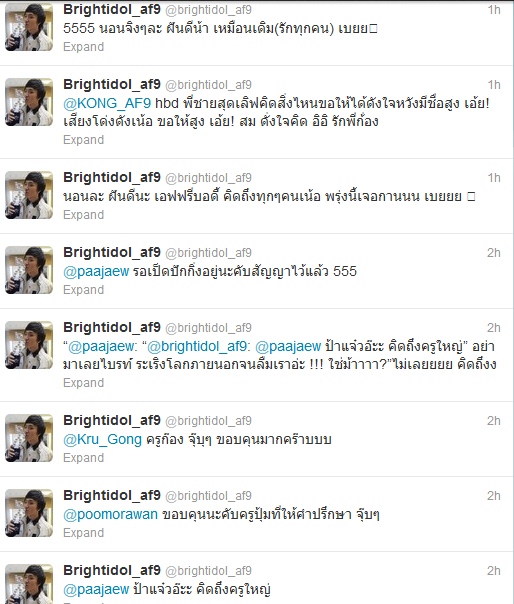Open the @brightidol_af9: mention inside quoted tweet
This screenshot has width=514, height=604.
199,347
